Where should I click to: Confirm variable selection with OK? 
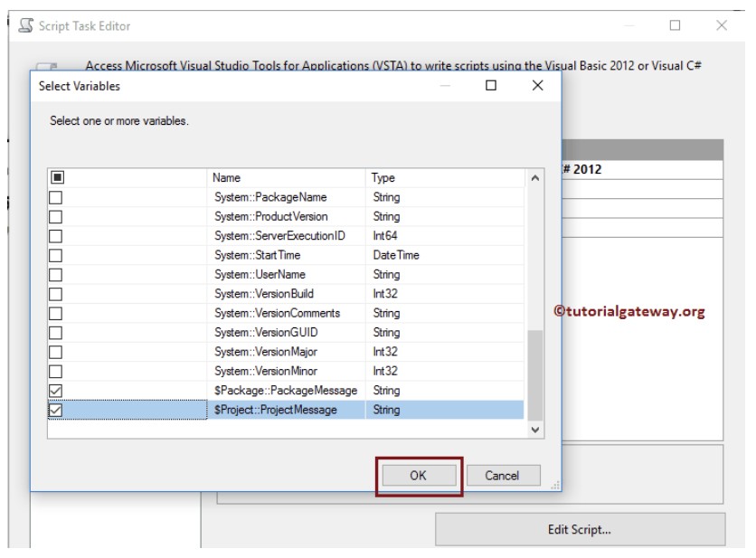point(419,476)
